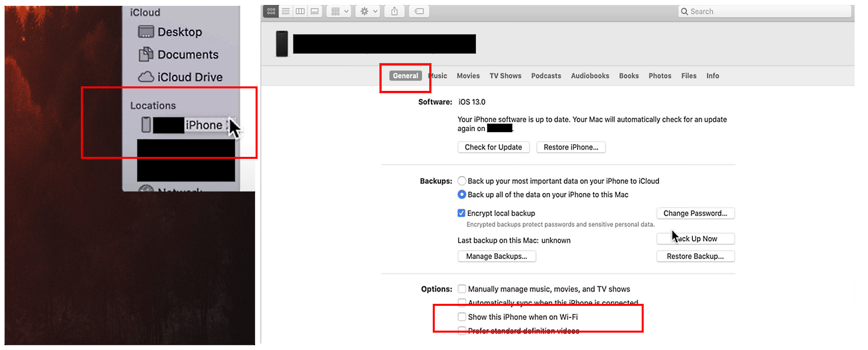Toggle Prefer standard definition videos
The width and height of the screenshot is (868, 350).
(462, 331)
